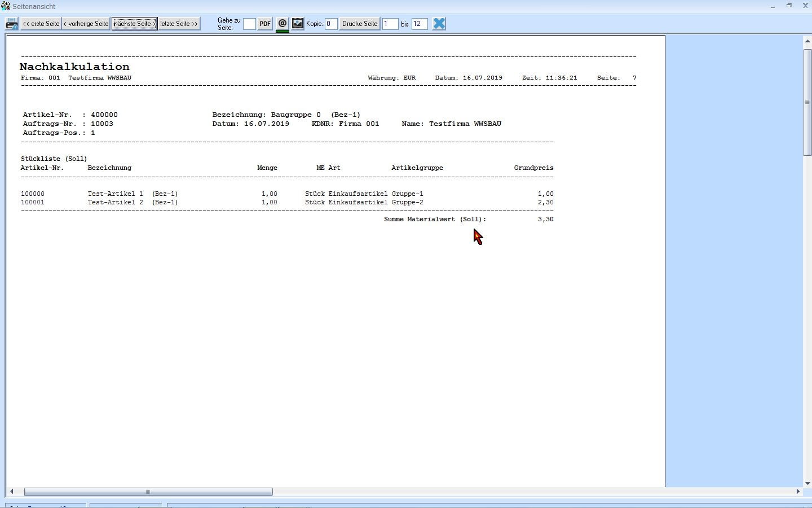Click 'nächste Seite' button
Screen dimensions: 812x508
[x=134, y=24]
